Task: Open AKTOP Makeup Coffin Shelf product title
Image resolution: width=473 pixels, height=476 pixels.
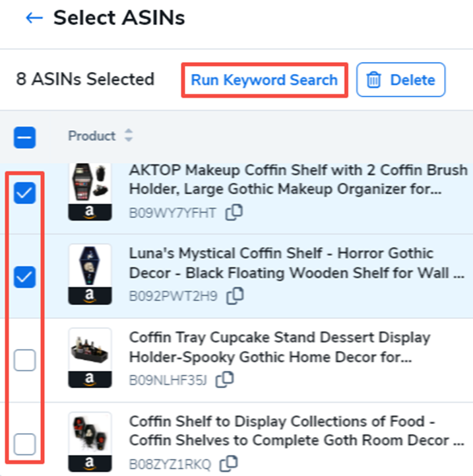Action: 298,180
